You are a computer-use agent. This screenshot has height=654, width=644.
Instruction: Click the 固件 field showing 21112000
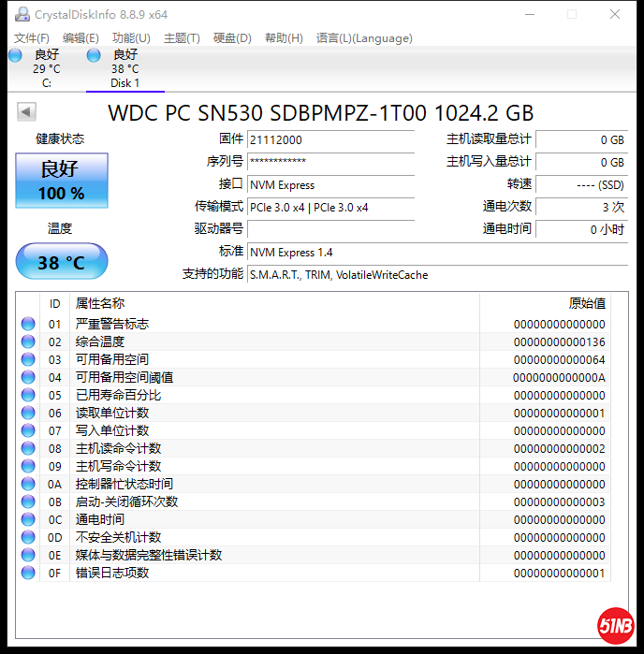point(330,139)
